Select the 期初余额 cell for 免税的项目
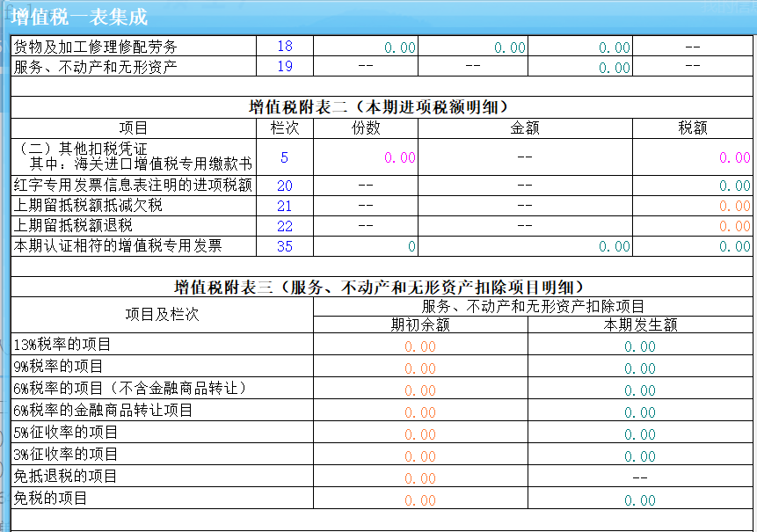The width and height of the screenshot is (757, 532). point(418,497)
